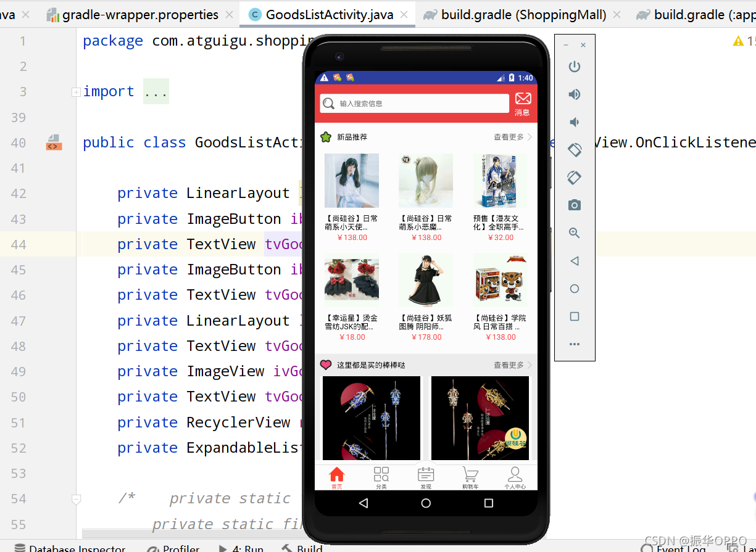Take an emulator screenshot with the camera icon
Viewport: 756px width, 552px height.
[x=575, y=205]
